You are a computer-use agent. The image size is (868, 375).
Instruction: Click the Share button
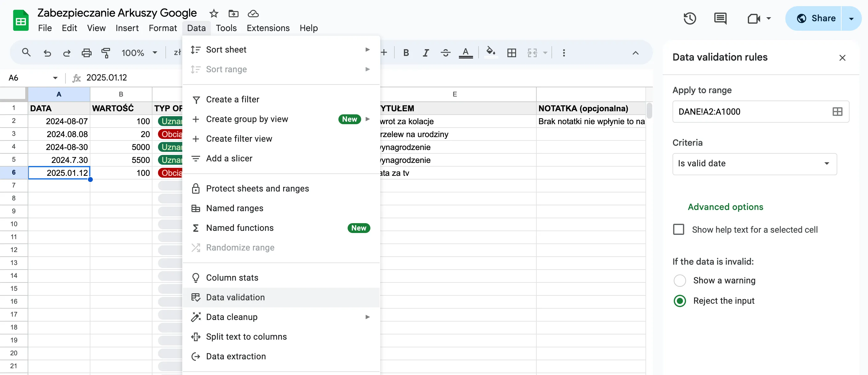pyautogui.click(x=819, y=18)
